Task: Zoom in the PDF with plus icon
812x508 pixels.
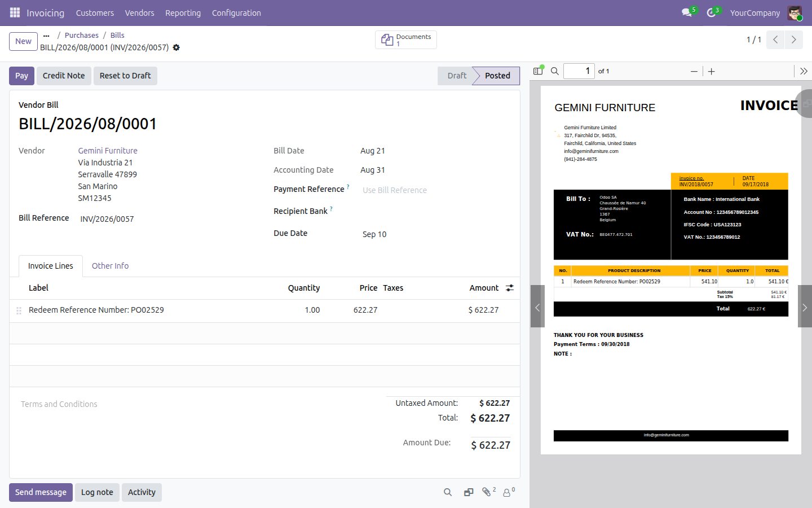Action: (712, 71)
